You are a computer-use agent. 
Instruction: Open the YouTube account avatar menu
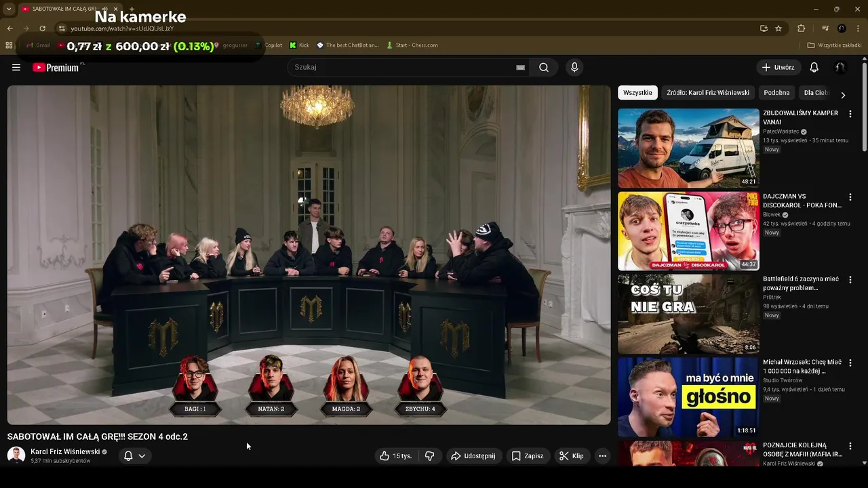(840, 67)
